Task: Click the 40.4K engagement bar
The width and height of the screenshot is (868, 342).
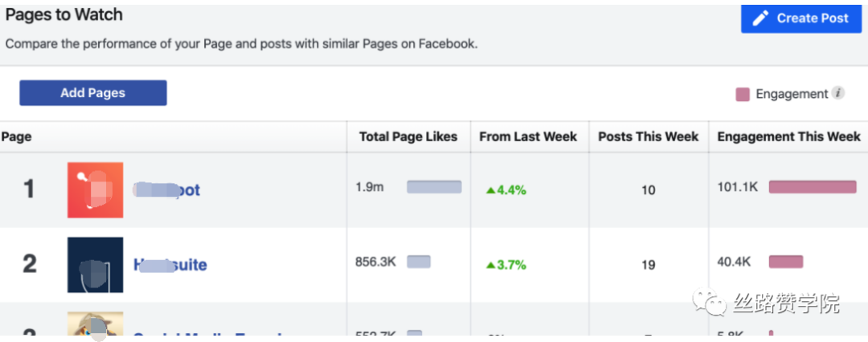Action: [785, 261]
